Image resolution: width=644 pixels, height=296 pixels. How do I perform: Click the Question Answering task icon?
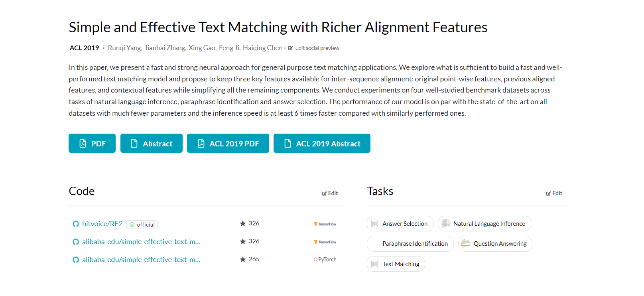[x=466, y=244]
